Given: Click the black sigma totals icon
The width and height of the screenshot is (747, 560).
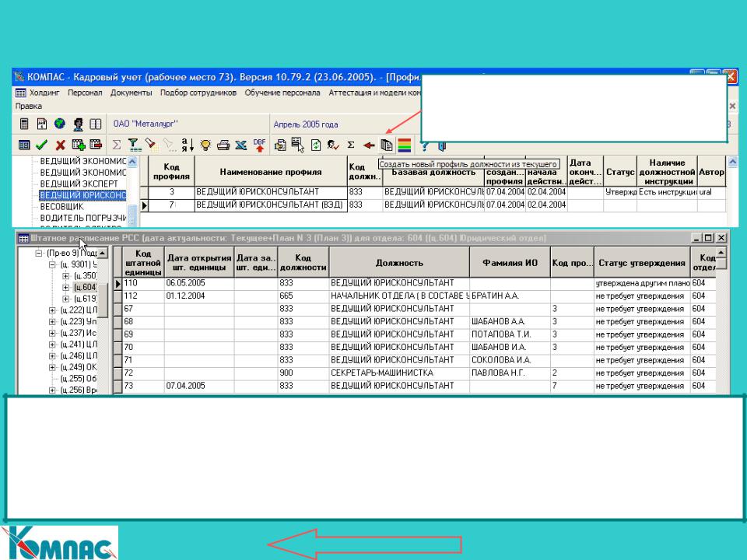Looking at the screenshot, I should pyautogui.click(x=351, y=145).
